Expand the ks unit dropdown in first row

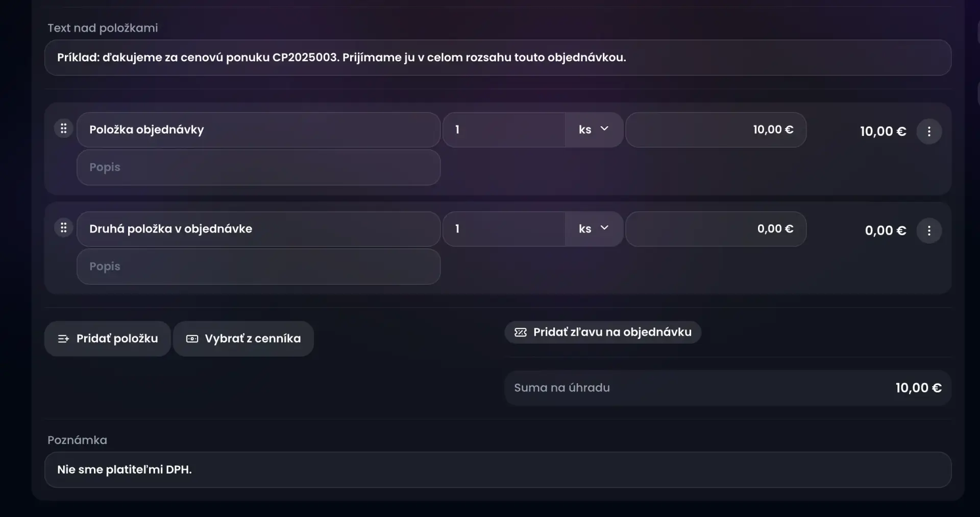[x=594, y=130]
